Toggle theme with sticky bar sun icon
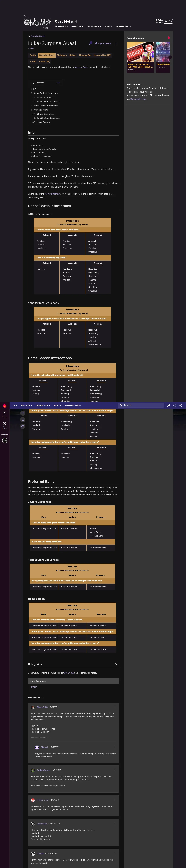Screen dimensions: 186x868 point(175,405)
